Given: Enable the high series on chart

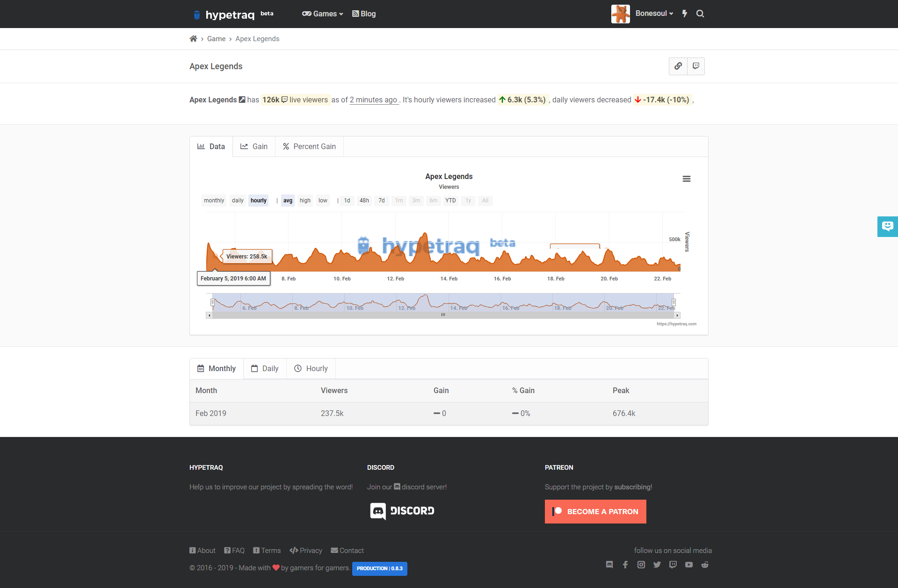Looking at the screenshot, I should click(x=305, y=201).
